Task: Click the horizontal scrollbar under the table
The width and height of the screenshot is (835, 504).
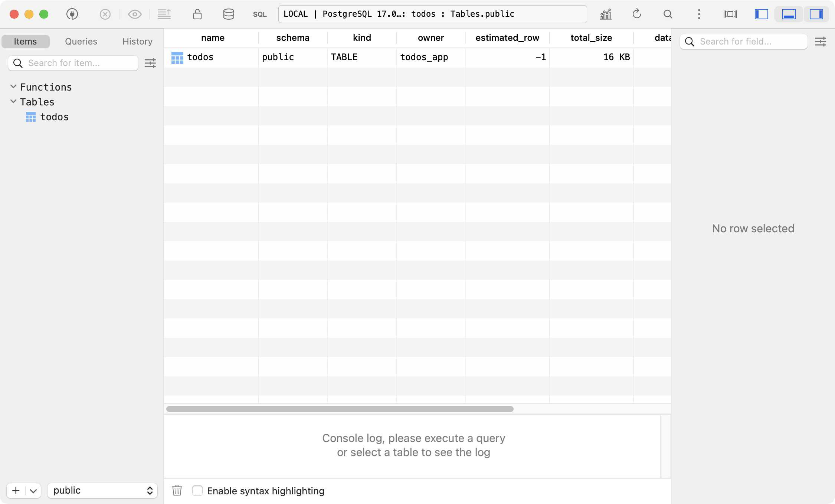Action: (340, 409)
